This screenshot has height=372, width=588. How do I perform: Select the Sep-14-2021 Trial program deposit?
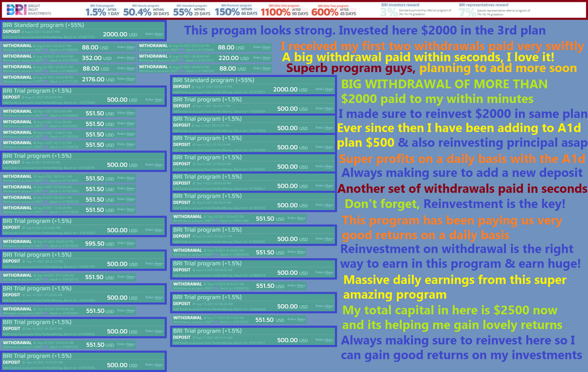coord(84,294)
